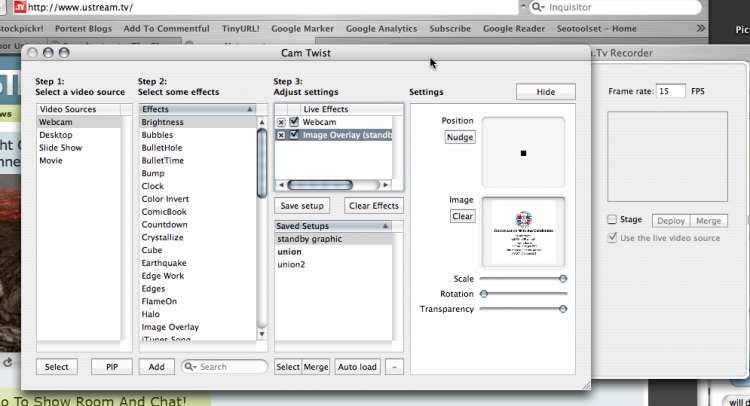The width and height of the screenshot is (750, 406).
Task: Select the ComicBook effect
Action: click(198, 212)
